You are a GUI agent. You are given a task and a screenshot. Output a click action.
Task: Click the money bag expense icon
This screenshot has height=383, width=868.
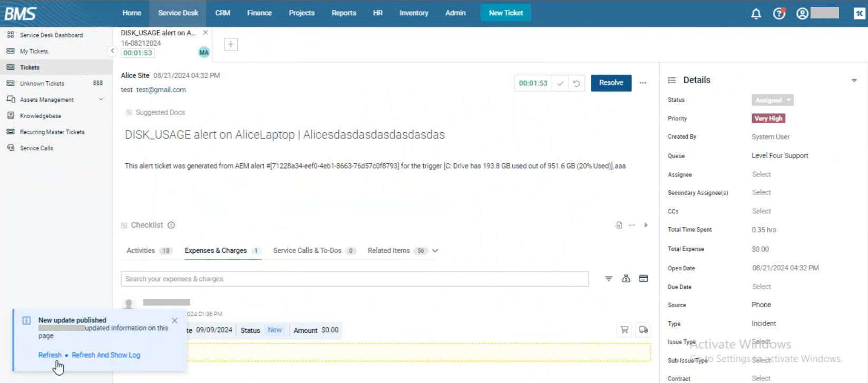pyautogui.click(x=626, y=279)
